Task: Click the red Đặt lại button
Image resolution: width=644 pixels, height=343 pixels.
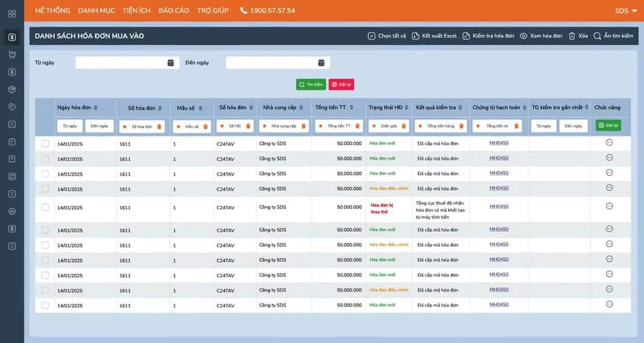Action: coord(341,85)
